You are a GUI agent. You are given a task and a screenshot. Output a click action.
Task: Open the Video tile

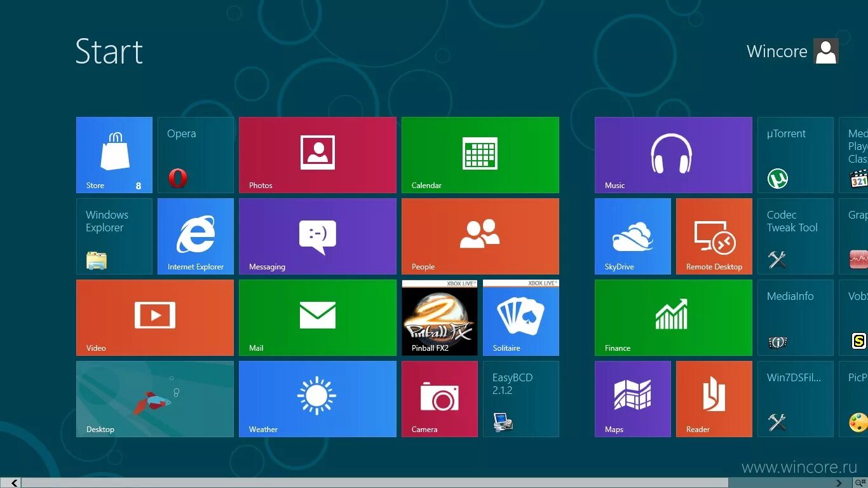[155, 318]
